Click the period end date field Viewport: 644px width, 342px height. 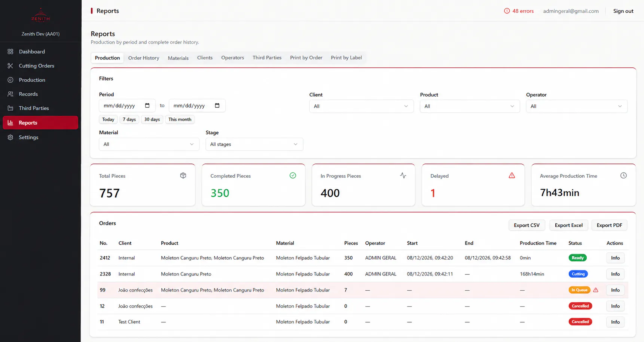click(x=197, y=106)
